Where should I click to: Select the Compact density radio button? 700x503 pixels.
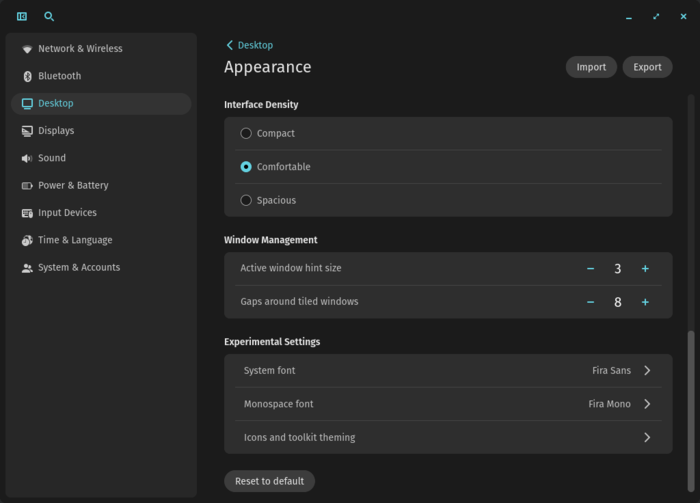point(246,133)
